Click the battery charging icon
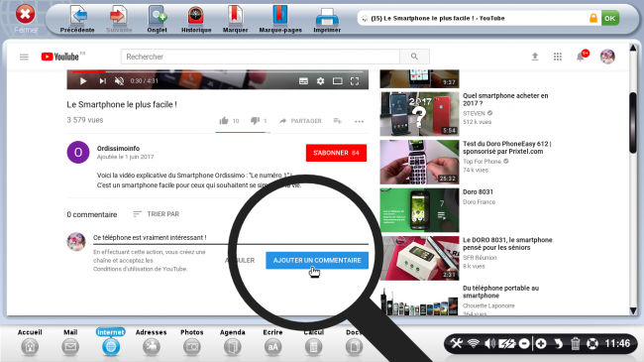The height and width of the screenshot is (362, 644). [x=507, y=343]
